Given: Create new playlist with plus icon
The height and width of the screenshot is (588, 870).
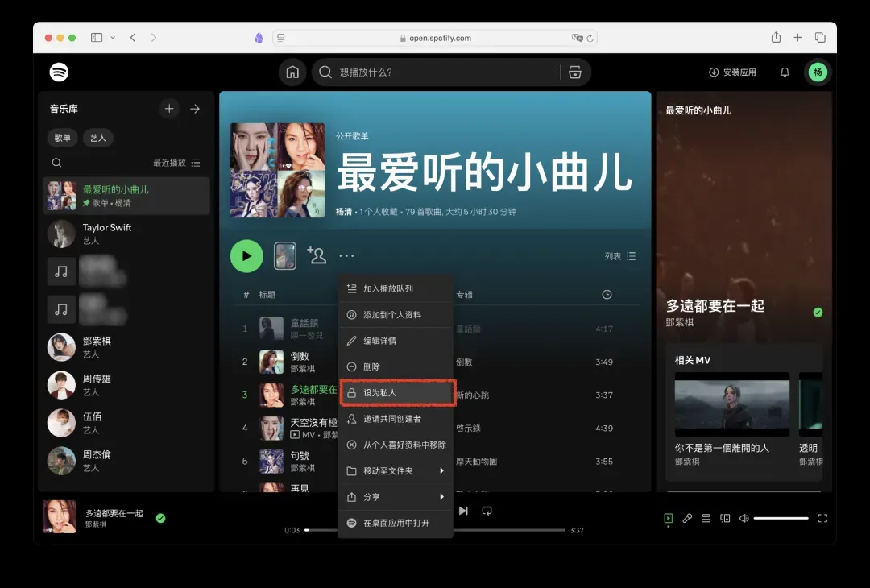Looking at the screenshot, I should coord(169,109).
